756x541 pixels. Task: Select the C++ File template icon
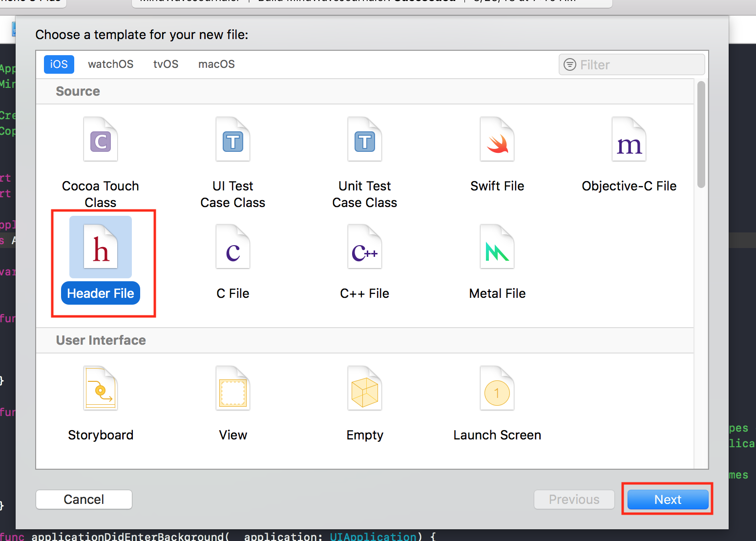pos(365,247)
